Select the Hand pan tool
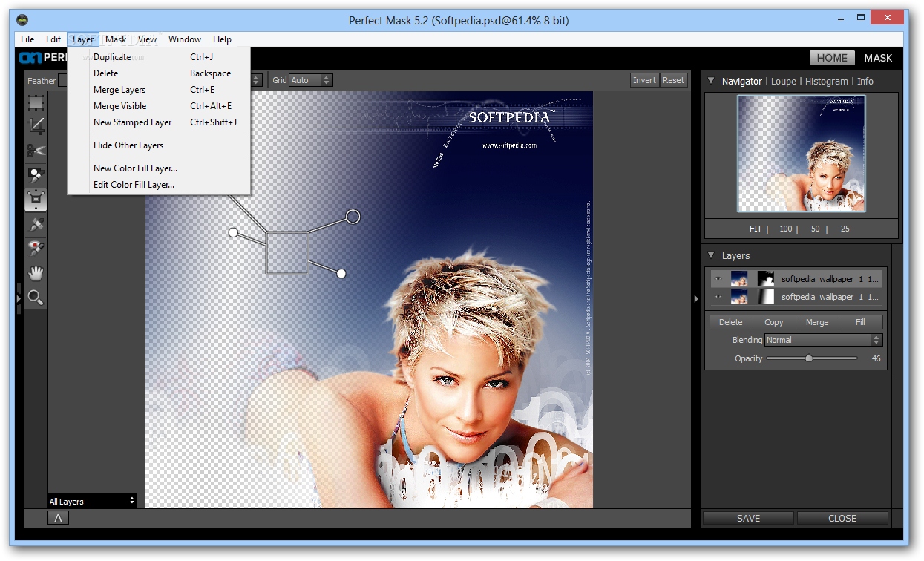Viewport: 924px width, 561px height. point(36,272)
